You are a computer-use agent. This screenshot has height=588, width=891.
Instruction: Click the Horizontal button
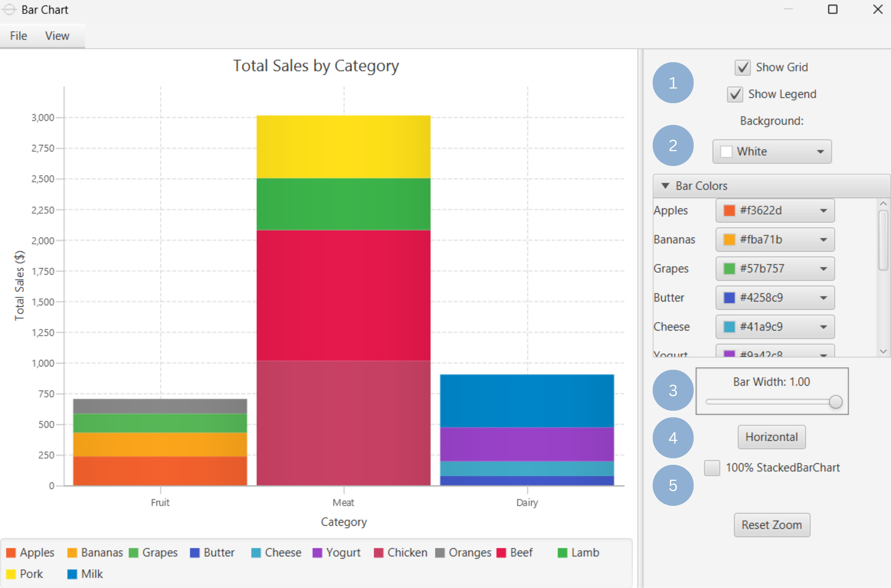pyautogui.click(x=771, y=437)
